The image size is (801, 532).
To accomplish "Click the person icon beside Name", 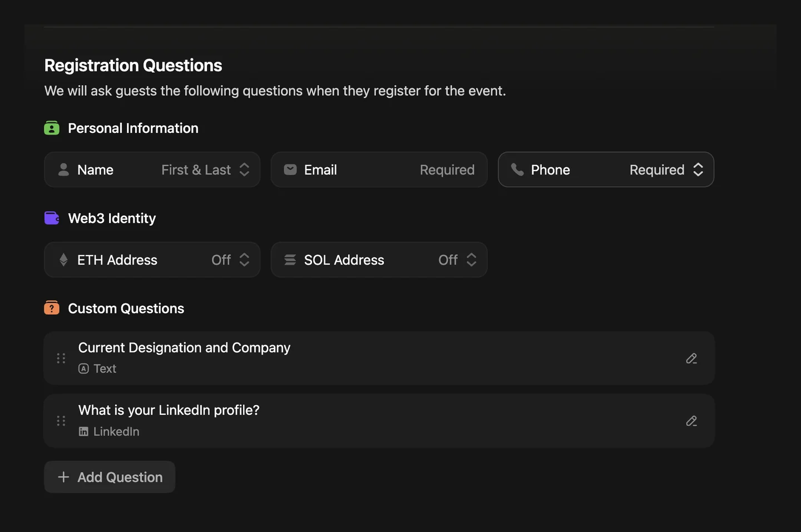I will [63, 170].
